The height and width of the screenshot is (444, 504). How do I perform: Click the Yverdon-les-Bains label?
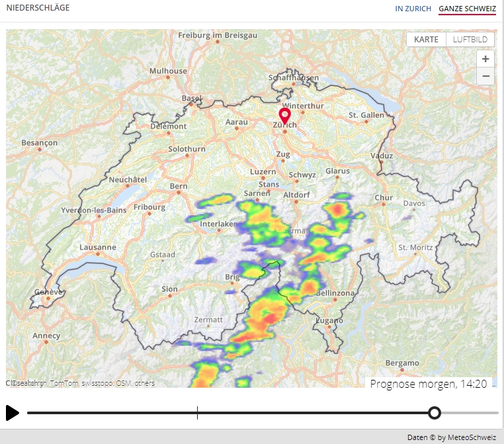point(93,210)
